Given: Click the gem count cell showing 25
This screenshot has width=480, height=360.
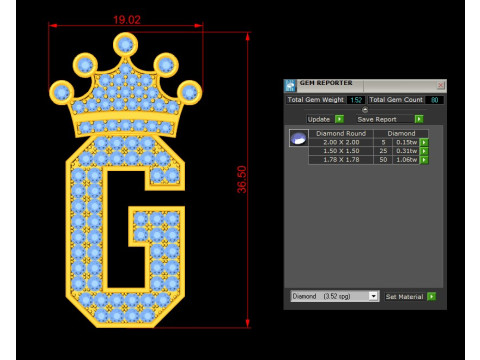Looking at the screenshot, I should (383, 151).
